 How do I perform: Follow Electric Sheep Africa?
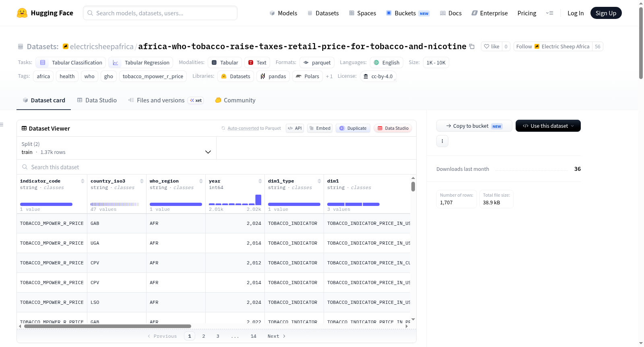click(553, 46)
